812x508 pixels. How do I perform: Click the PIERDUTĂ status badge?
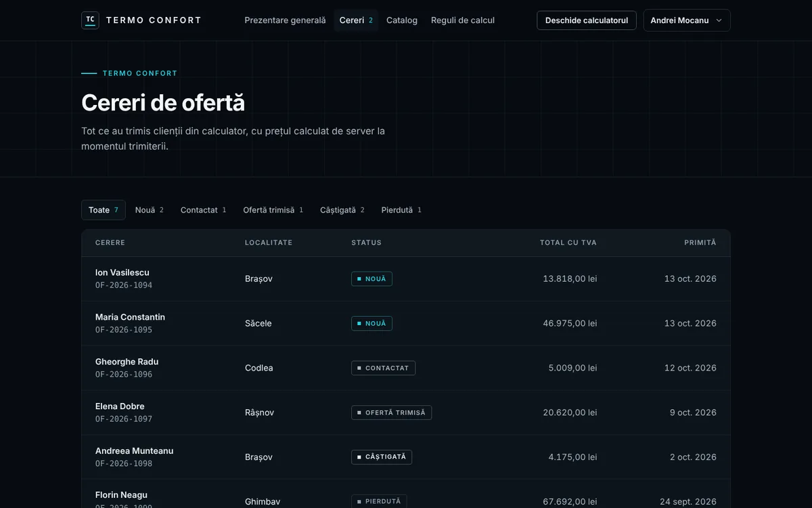[379, 501]
